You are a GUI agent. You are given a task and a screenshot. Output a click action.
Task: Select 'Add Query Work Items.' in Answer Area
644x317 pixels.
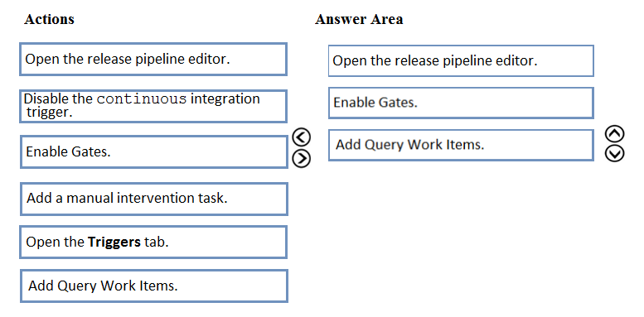coord(461,145)
